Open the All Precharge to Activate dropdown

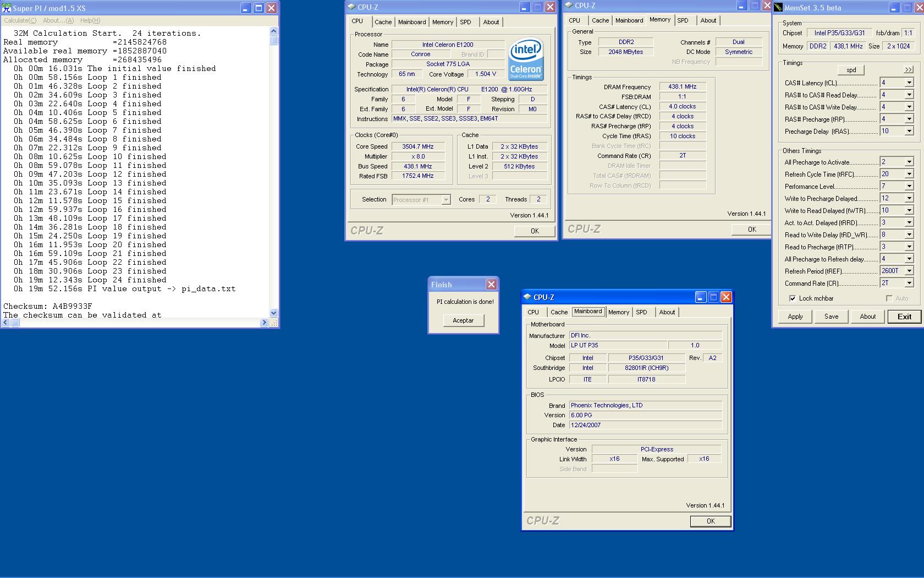(x=909, y=162)
